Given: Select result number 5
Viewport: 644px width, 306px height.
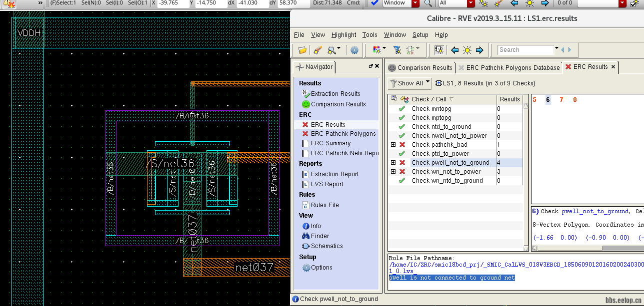Looking at the screenshot, I should (x=534, y=100).
